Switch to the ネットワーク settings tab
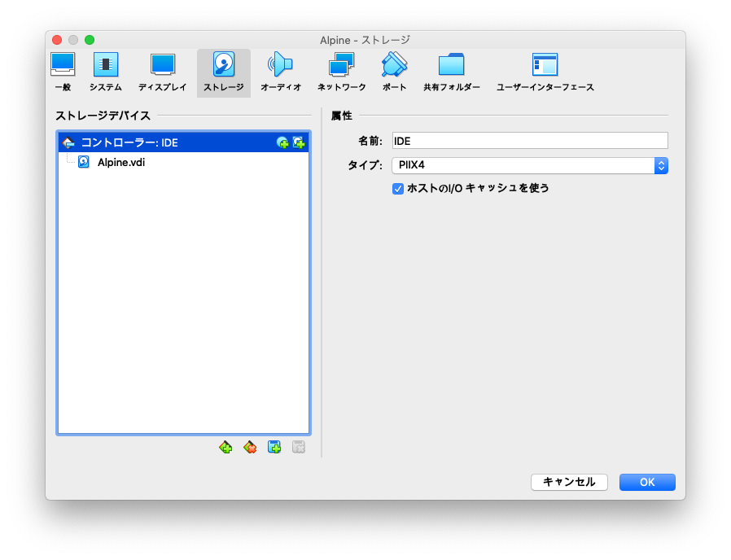 pyautogui.click(x=342, y=72)
